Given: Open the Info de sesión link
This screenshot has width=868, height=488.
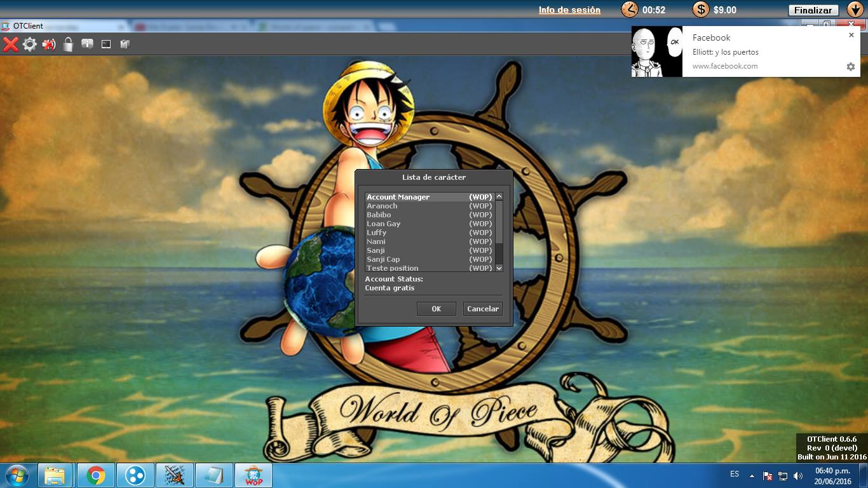Looking at the screenshot, I should (x=569, y=10).
